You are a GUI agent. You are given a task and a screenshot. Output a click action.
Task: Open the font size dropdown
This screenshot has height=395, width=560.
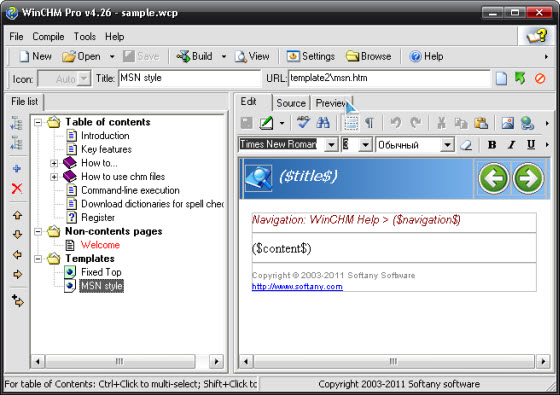[x=365, y=145]
